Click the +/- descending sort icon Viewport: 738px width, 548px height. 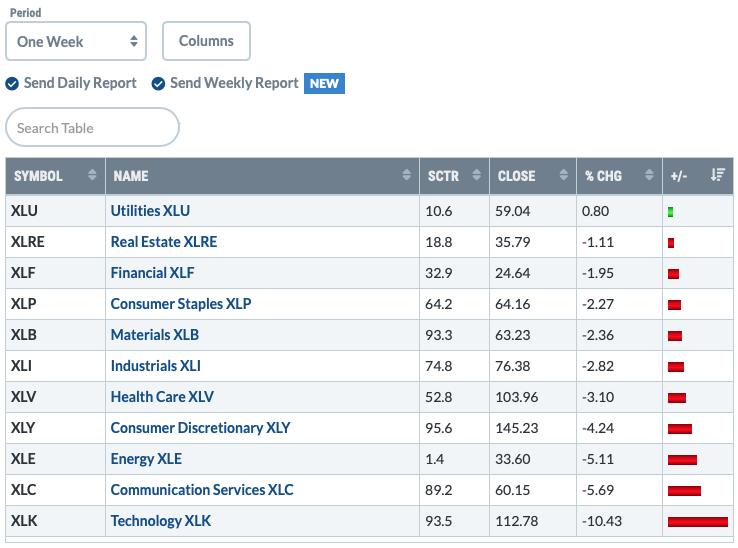pyautogui.click(x=718, y=175)
